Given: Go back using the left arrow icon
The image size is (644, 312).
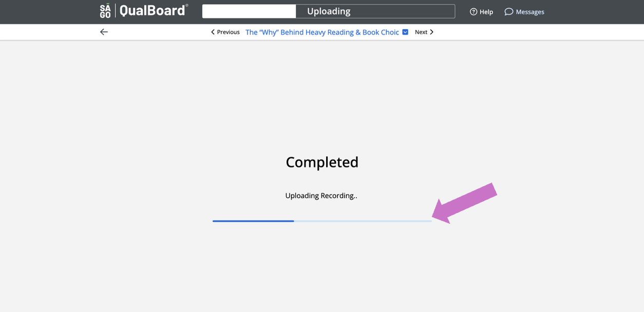Looking at the screenshot, I should [x=104, y=32].
